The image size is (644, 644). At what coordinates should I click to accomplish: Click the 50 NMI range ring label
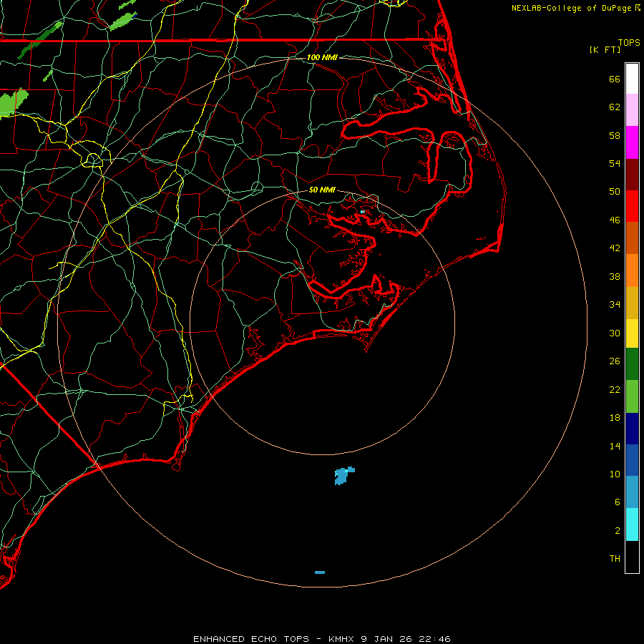click(x=322, y=190)
